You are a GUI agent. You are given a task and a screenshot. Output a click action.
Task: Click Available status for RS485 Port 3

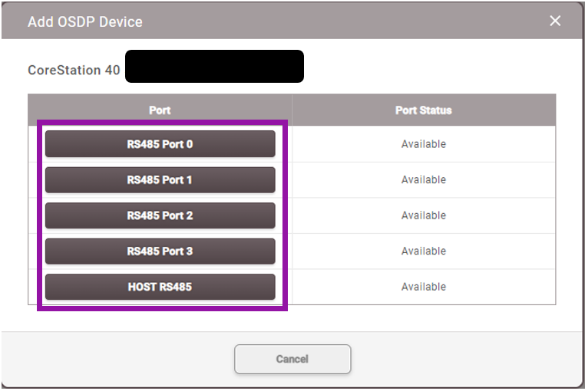[424, 251]
